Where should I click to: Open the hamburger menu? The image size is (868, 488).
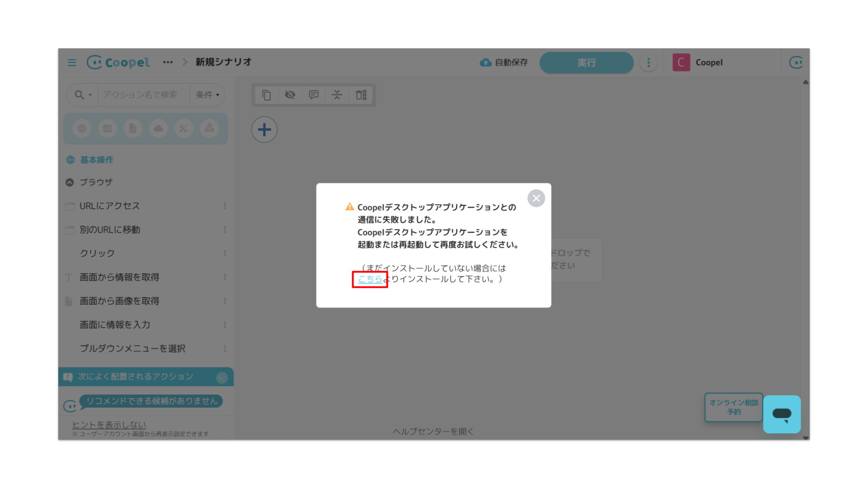[x=72, y=62]
